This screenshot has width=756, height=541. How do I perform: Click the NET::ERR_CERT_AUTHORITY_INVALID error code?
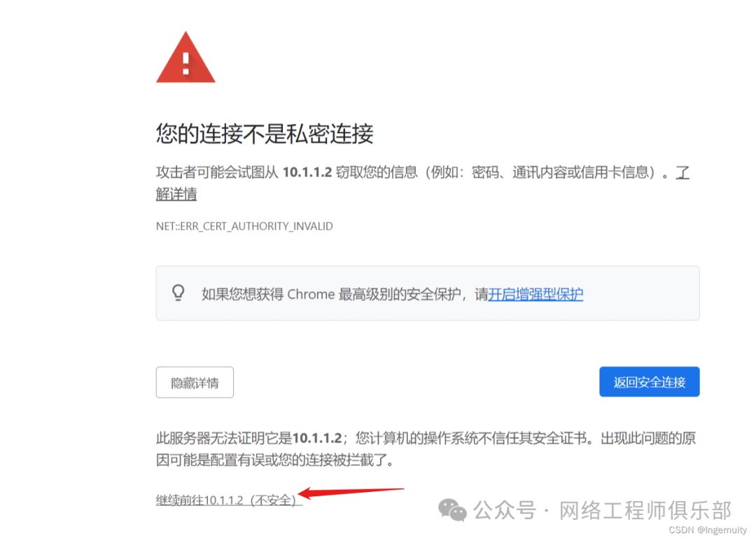[244, 226]
